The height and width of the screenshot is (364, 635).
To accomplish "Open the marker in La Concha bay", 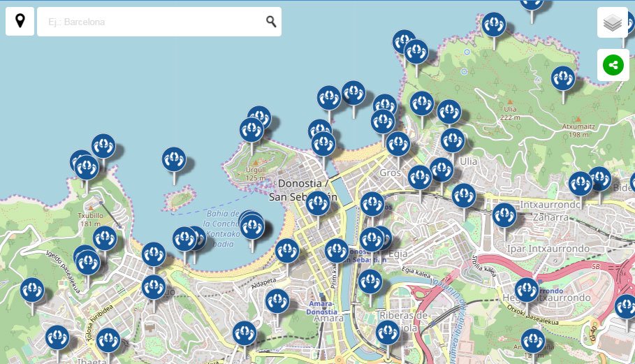I will pos(251,226).
